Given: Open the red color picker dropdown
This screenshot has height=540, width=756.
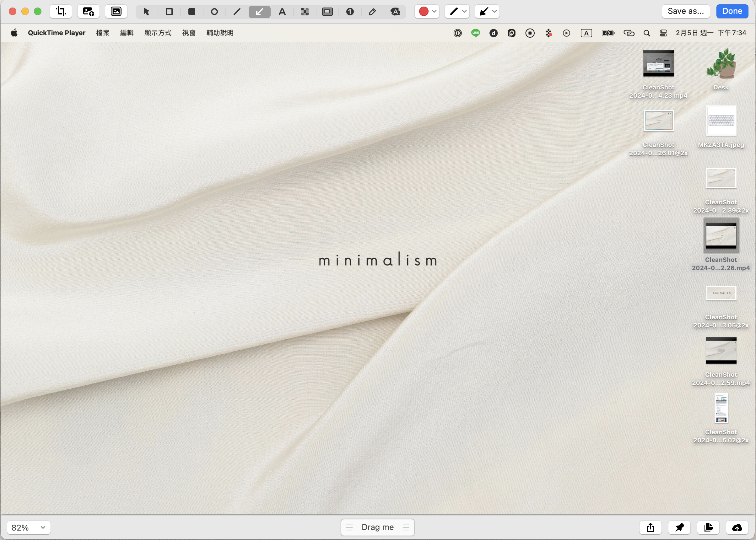Looking at the screenshot, I should pyautogui.click(x=427, y=11).
